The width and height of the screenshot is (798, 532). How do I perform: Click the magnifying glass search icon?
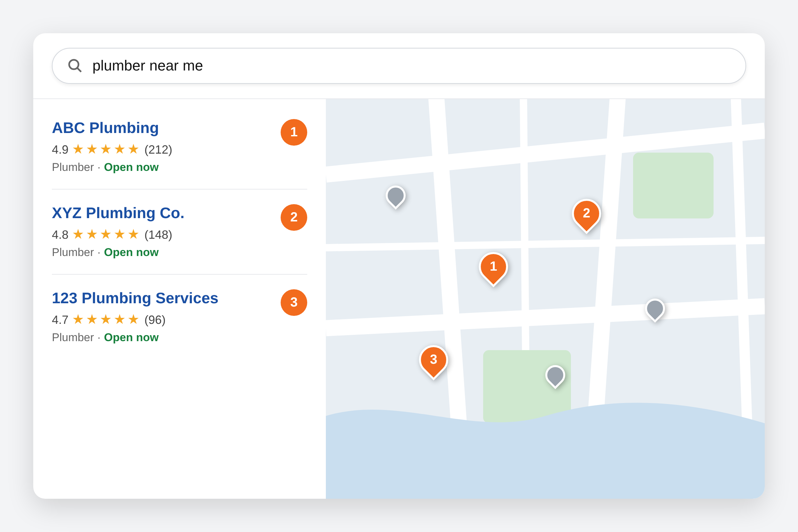click(74, 66)
